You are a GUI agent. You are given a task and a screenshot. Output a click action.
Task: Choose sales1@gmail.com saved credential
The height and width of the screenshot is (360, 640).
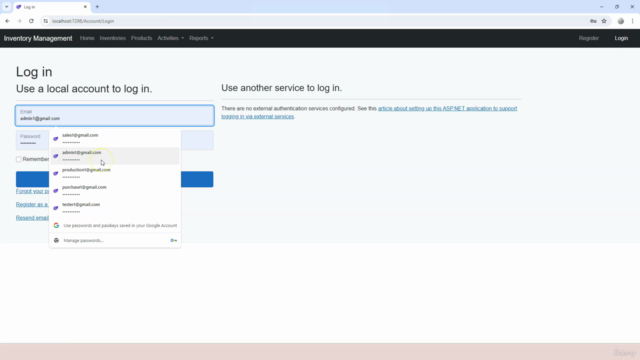[115, 138]
